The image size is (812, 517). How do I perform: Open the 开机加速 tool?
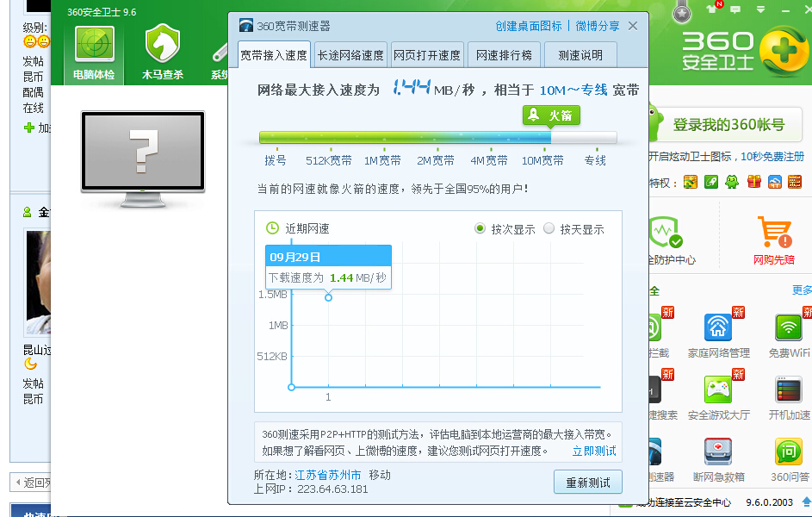click(x=789, y=390)
